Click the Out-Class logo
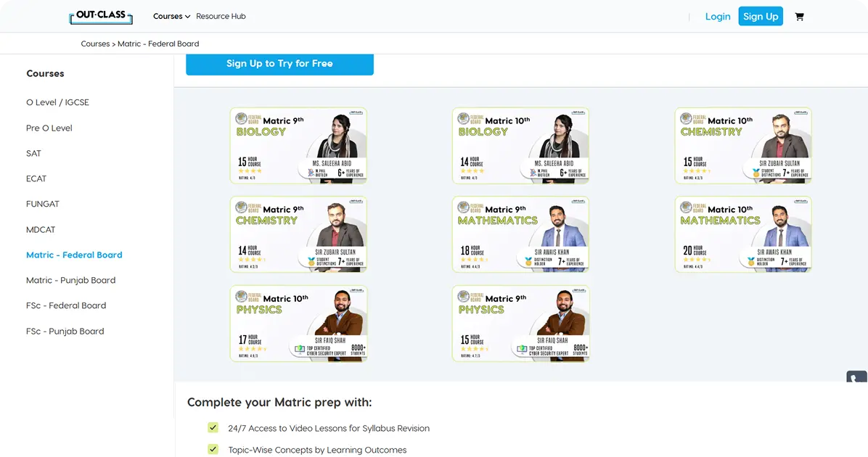The height and width of the screenshot is (457, 868). coord(101,17)
